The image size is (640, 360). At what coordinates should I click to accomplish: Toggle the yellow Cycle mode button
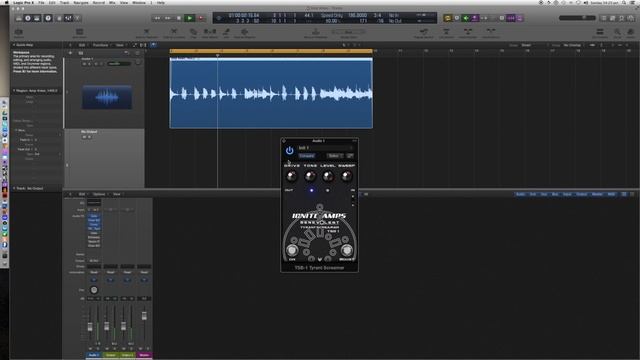[448, 18]
